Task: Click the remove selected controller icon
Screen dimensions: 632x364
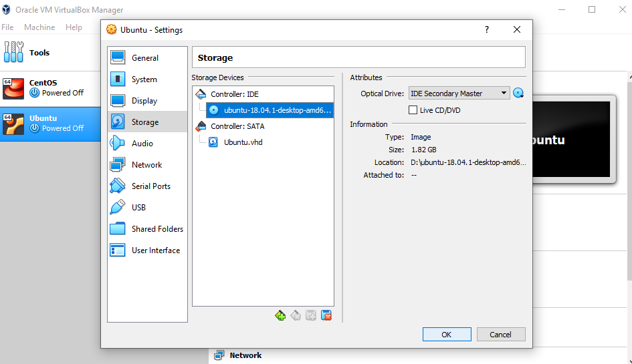Action: [296, 316]
